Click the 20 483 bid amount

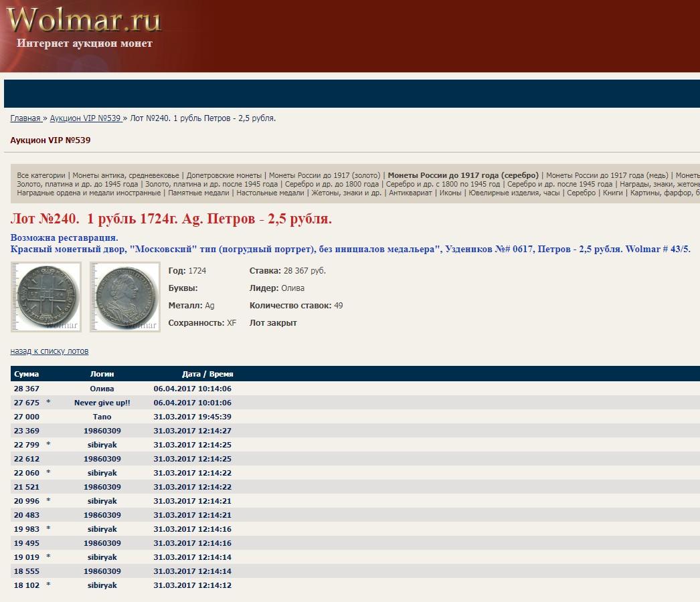26,515
